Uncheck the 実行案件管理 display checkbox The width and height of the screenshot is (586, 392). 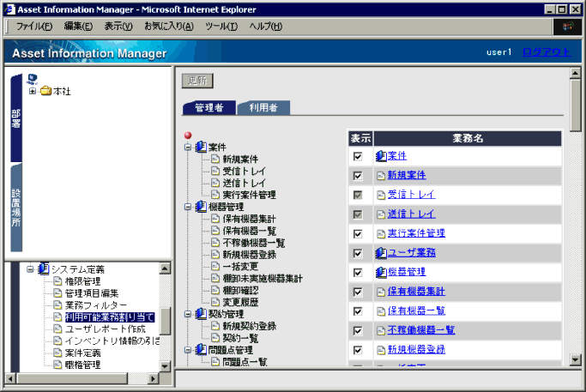point(358,234)
